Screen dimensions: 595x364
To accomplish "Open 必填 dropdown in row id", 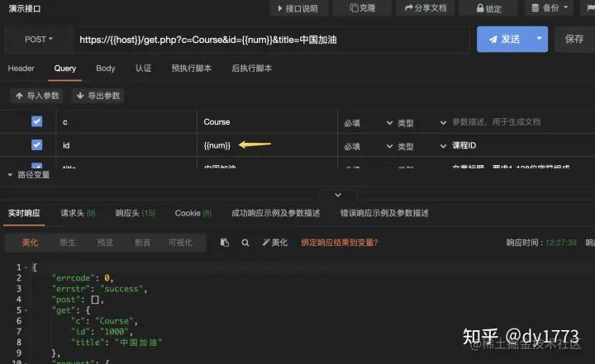I will (x=368, y=146).
